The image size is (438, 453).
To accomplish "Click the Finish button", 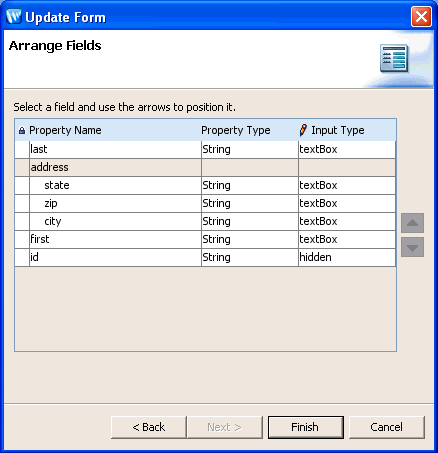I will coord(306,427).
